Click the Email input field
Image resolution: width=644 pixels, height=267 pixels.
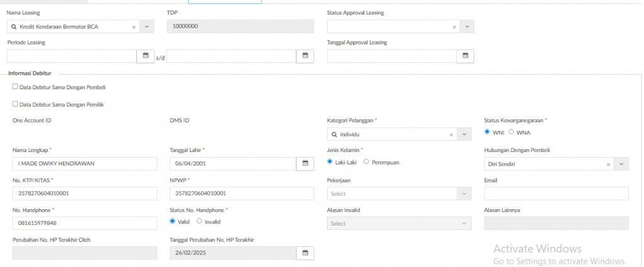coord(556,193)
